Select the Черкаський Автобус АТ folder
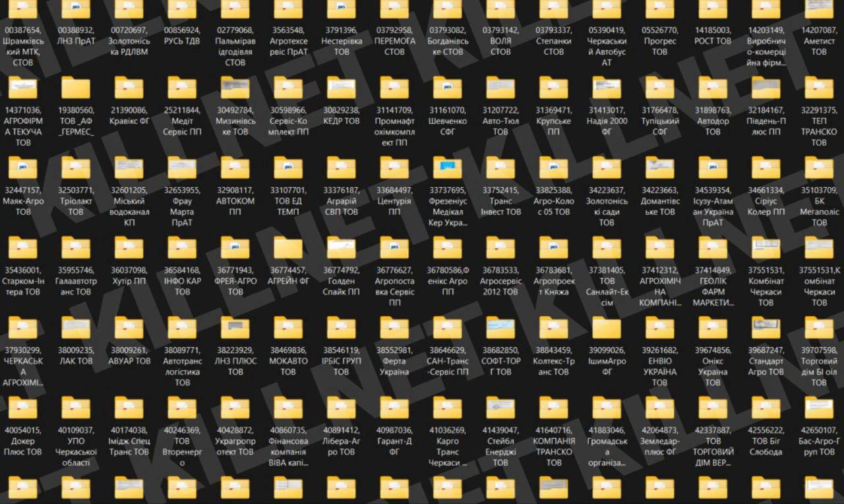Viewport: 844px width, 504px height. (607, 9)
